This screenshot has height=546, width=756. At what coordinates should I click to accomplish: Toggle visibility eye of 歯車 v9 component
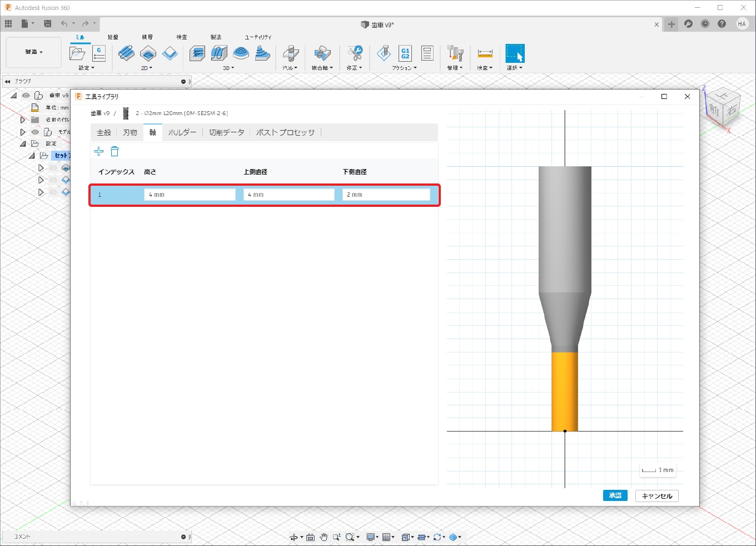click(26, 96)
